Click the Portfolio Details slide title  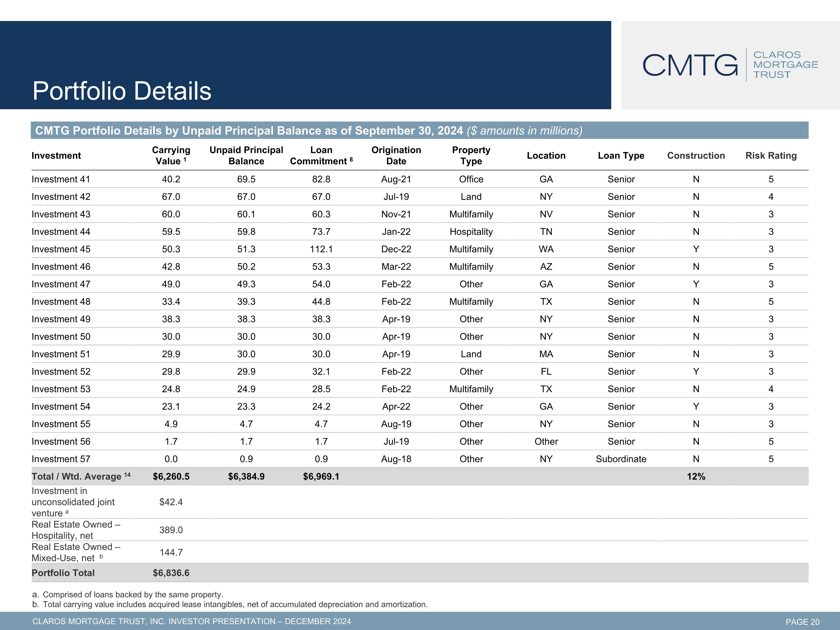(122, 91)
